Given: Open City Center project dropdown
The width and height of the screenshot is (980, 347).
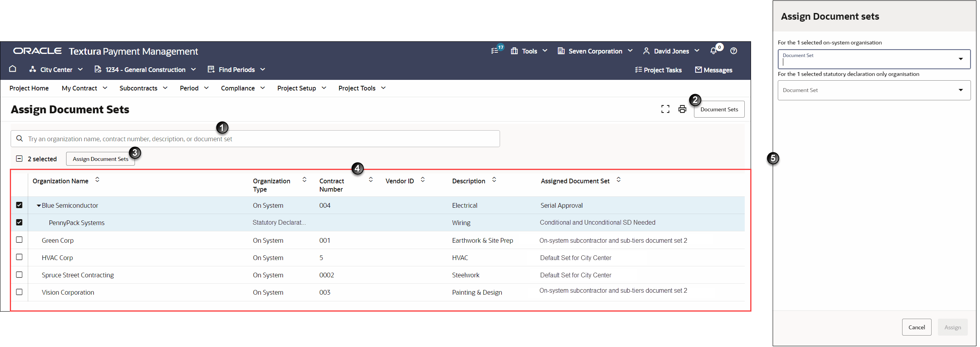Looking at the screenshot, I should point(56,69).
